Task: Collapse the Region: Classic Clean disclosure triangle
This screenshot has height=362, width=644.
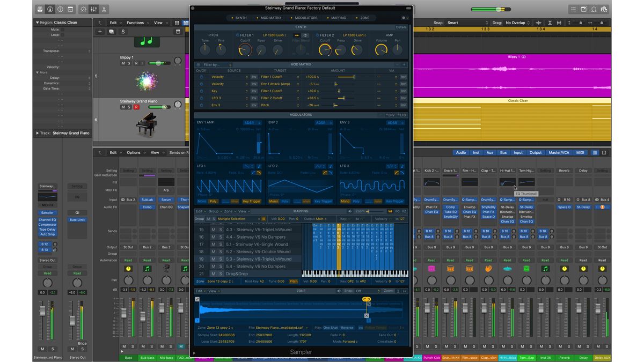Action: [x=37, y=23]
